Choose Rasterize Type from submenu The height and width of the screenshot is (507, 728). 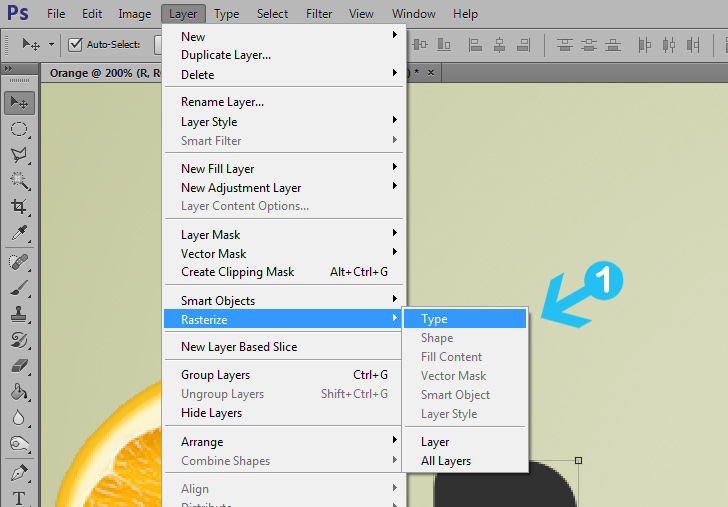[465, 319]
